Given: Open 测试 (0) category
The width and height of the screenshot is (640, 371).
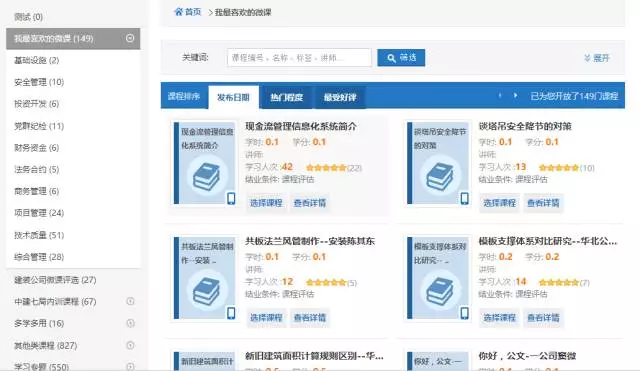Looking at the screenshot, I should pos(29,17).
